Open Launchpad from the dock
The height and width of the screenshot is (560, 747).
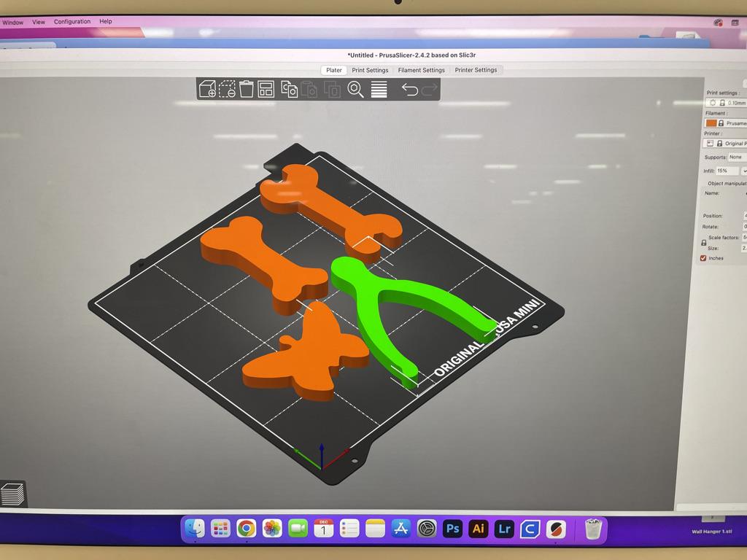(x=220, y=529)
